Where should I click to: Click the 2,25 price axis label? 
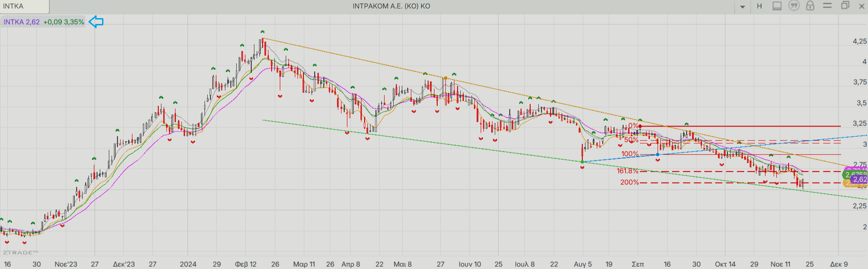point(859,206)
